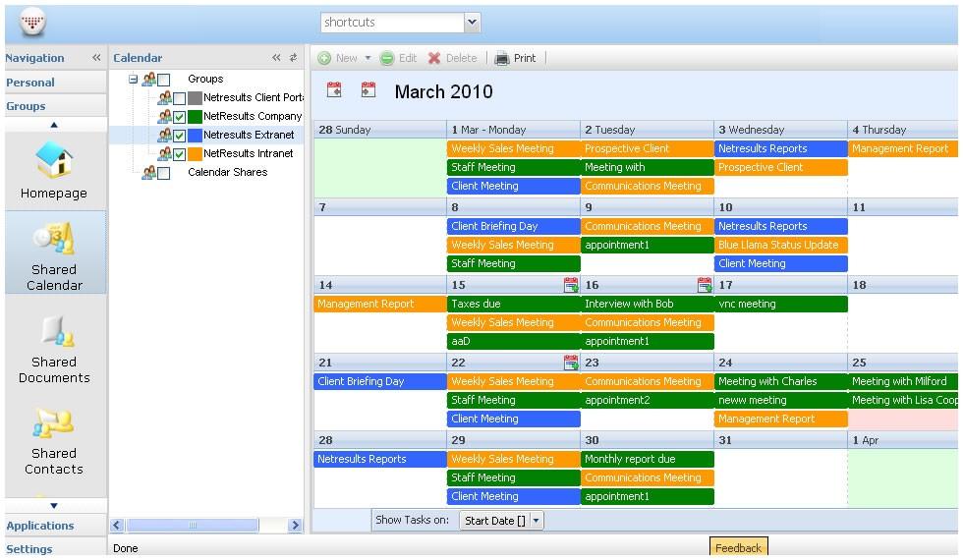Click the Feedback button
This screenshot has height=560, width=963.
tap(738, 548)
